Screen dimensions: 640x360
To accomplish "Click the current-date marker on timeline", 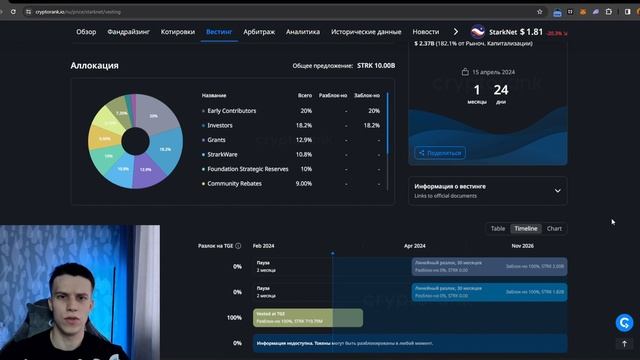I will point(333,253).
